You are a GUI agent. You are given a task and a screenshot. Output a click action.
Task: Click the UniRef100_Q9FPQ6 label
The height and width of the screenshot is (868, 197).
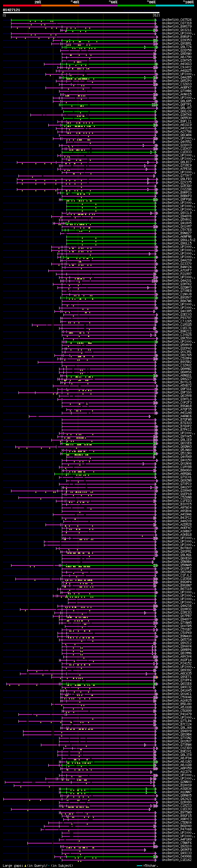[x=177, y=200]
